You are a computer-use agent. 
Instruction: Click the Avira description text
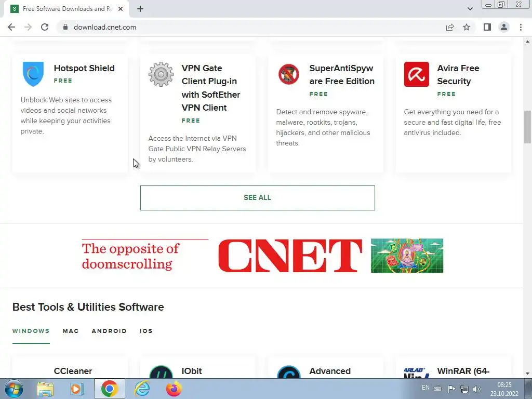click(x=453, y=122)
